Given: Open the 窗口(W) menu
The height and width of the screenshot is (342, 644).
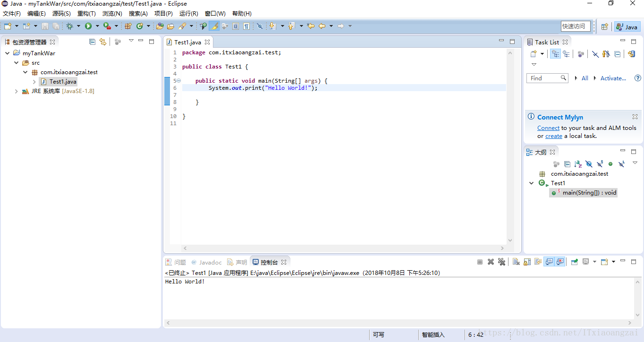Looking at the screenshot, I should (215, 14).
